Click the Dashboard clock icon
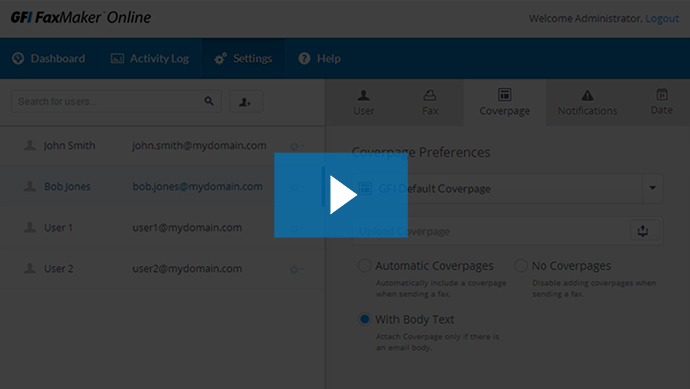Screen dimensions: 690x389 point(18,59)
